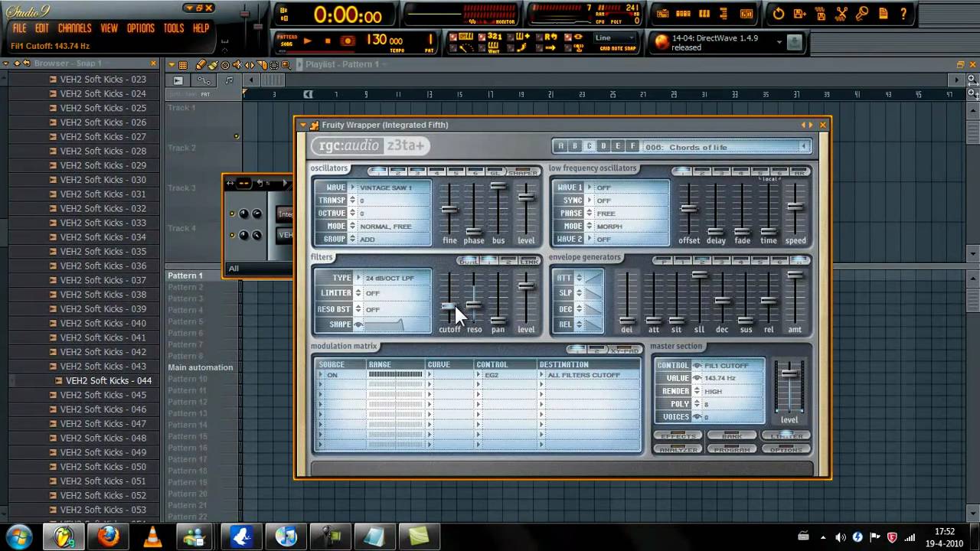Open the Browser window icon
This screenshot has height=551, width=980.
click(x=725, y=14)
